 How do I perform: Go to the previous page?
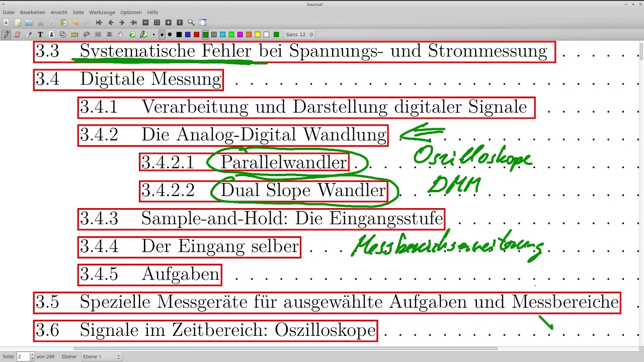click(111, 23)
